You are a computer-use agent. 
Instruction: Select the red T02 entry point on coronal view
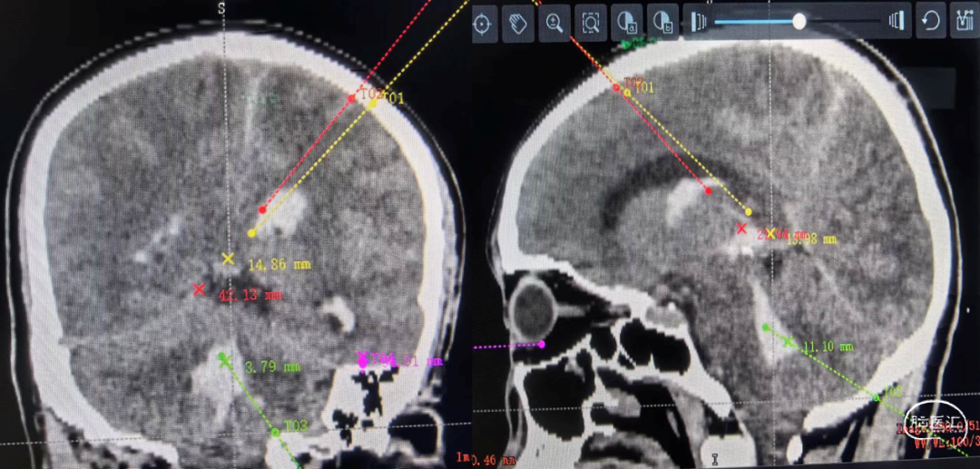353,97
